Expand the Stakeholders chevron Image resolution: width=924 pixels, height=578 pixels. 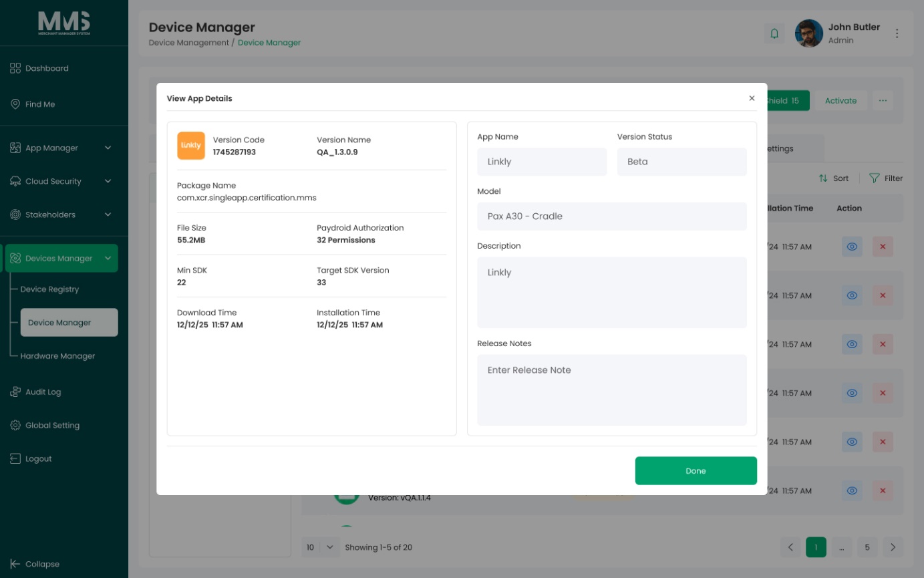pos(108,214)
